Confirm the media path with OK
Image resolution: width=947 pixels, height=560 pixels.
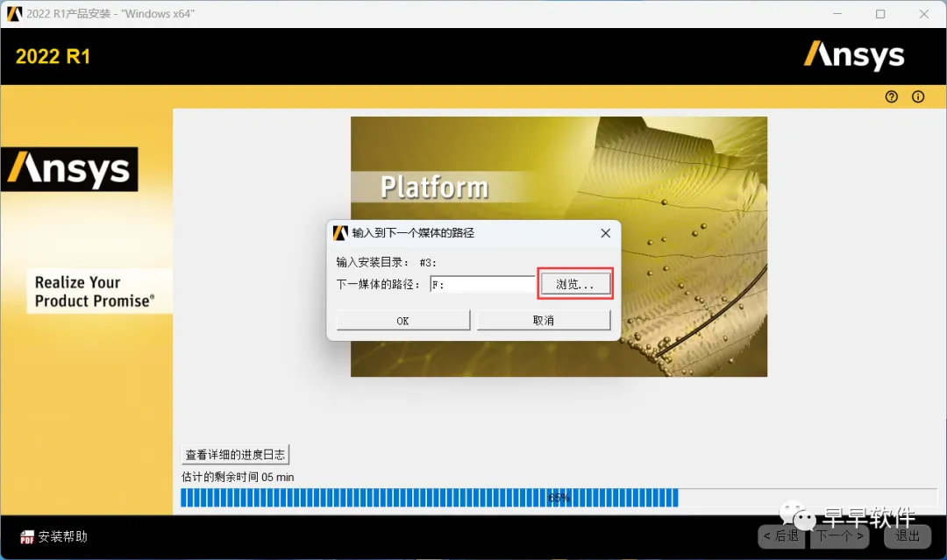pos(402,321)
